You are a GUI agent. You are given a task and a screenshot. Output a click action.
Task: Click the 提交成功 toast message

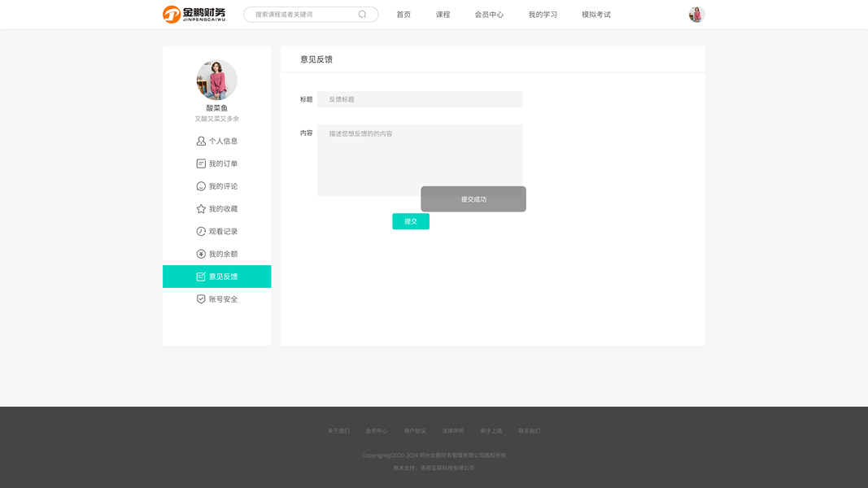(473, 199)
